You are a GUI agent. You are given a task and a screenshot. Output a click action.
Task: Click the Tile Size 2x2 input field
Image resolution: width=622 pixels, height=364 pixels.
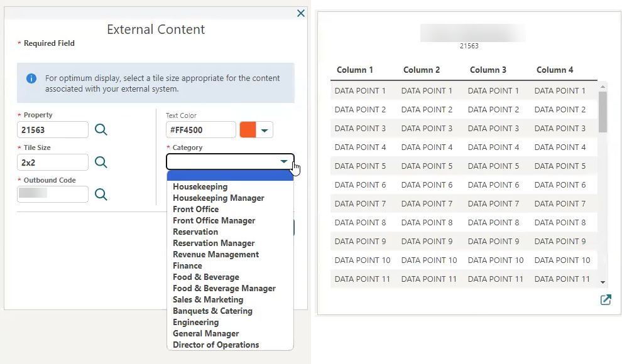coord(53,162)
